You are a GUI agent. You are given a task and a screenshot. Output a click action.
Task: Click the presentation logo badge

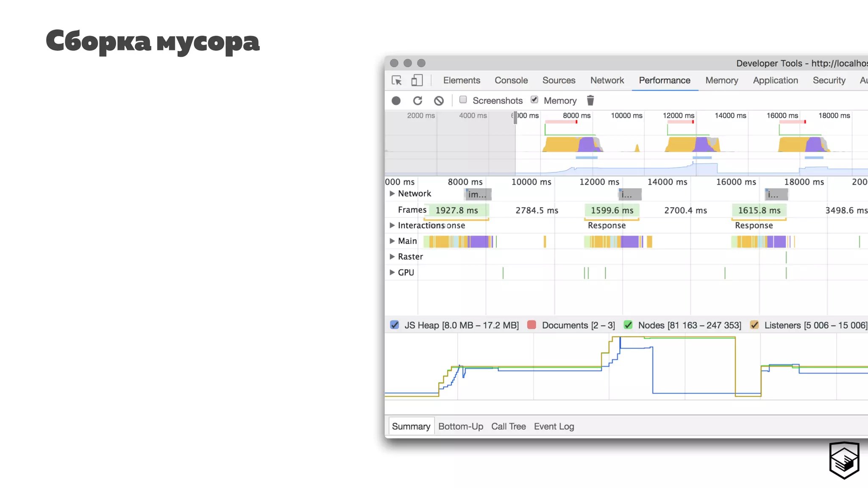(844, 460)
